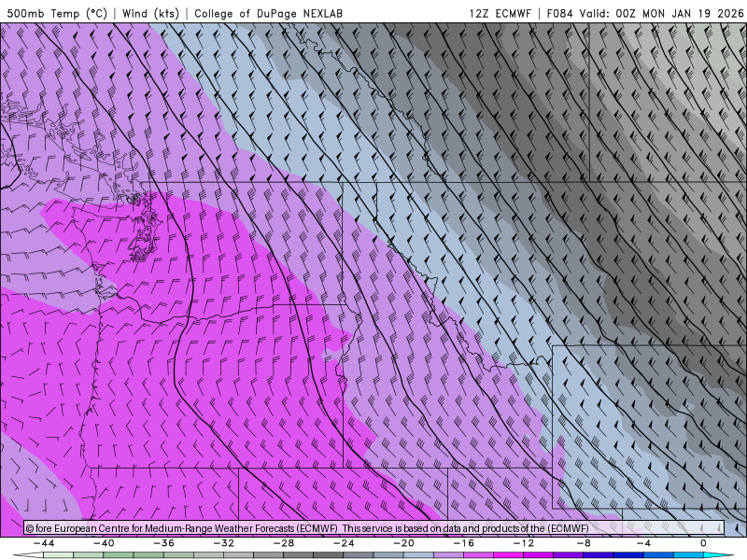This screenshot has width=747, height=560.
Task: Click the -40 colorbar label
Action: pos(104,543)
